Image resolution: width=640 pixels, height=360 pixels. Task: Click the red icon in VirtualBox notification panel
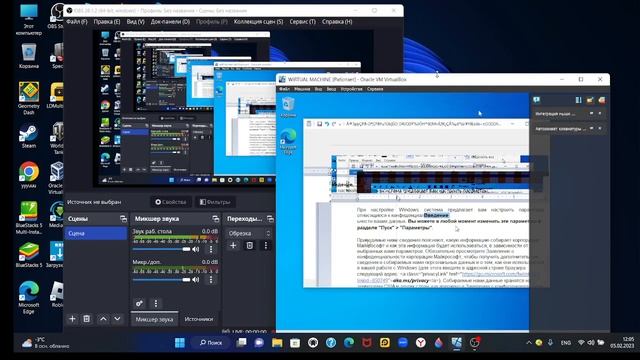pyautogui.click(x=601, y=100)
